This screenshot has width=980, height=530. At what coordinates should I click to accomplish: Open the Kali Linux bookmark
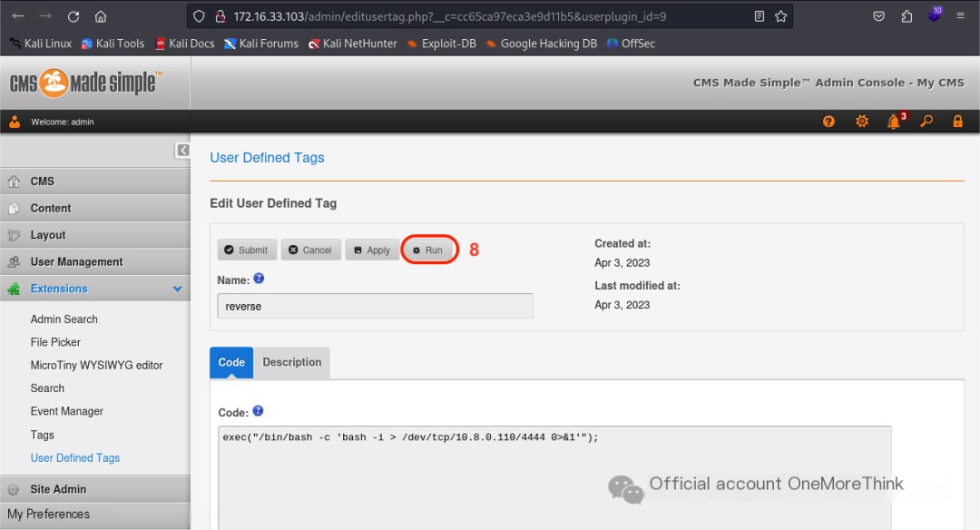pyautogui.click(x=41, y=44)
